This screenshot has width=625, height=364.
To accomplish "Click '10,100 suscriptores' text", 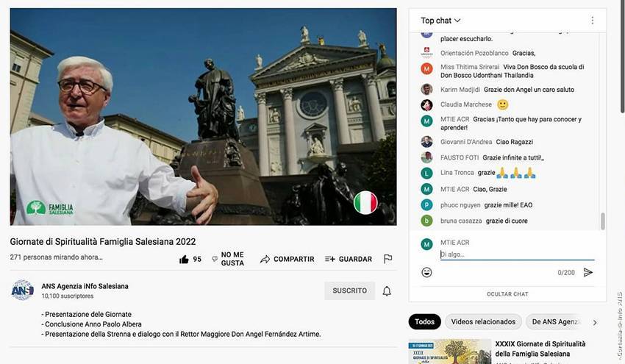I will pos(68,296).
